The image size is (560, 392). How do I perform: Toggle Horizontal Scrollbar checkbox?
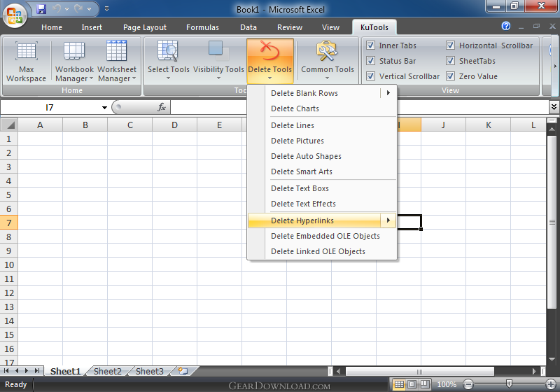click(450, 45)
